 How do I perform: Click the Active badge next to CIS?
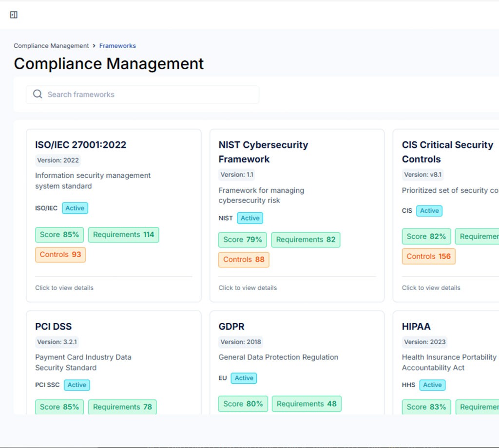click(x=429, y=211)
